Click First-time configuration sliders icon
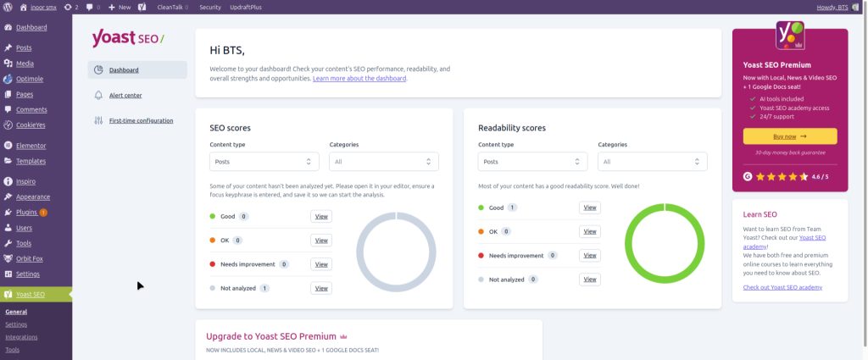The image size is (868, 360). click(x=98, y=120)
